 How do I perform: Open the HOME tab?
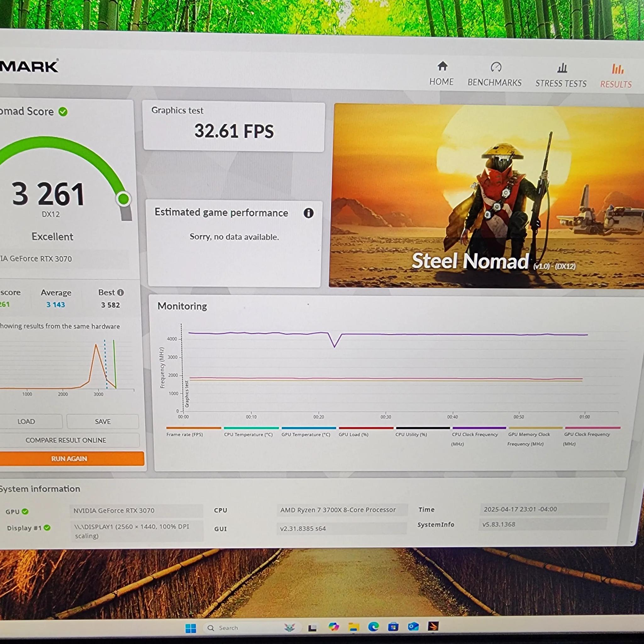pyautogui.click(x=441, y=74)
